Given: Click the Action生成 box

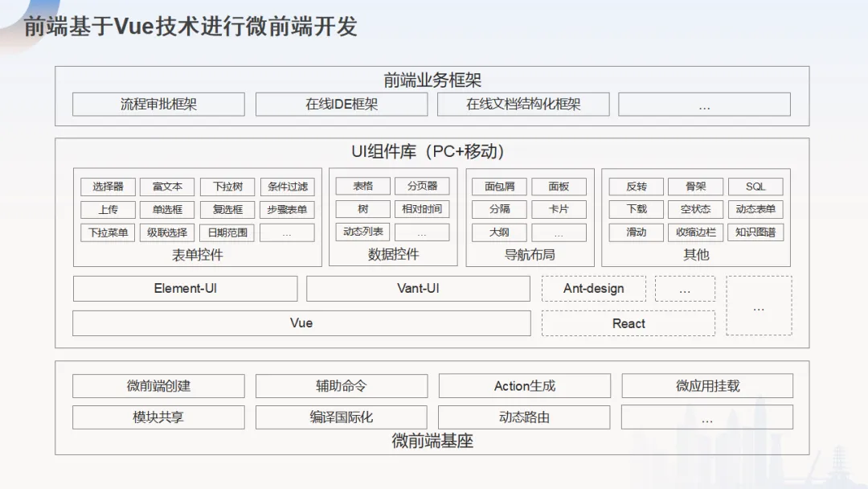Looking at the screenshot, I should [x=525, y=386].
